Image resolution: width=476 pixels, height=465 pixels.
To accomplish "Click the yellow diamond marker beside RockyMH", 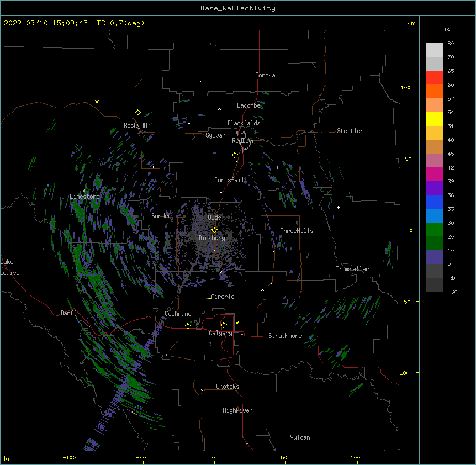I will (x=137, y=113).
